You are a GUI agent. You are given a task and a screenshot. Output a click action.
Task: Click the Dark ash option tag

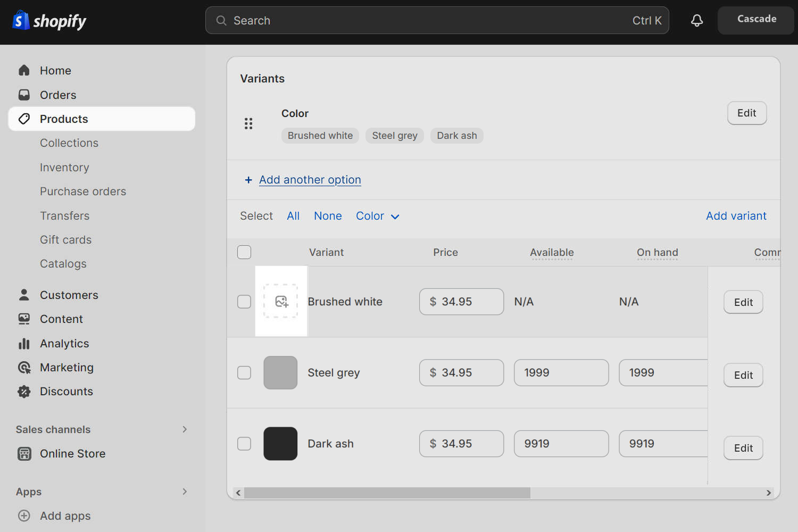pyautogui.click(x=457, y=136)
